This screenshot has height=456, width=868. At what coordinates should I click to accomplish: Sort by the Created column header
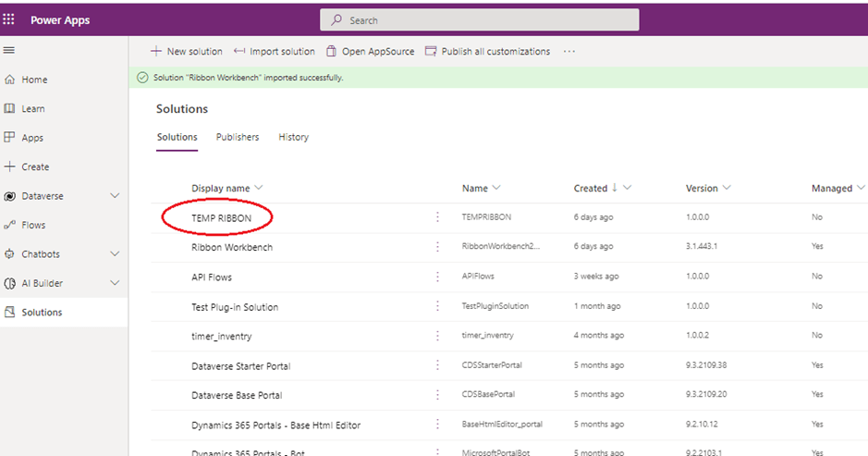tap(591, 189)
